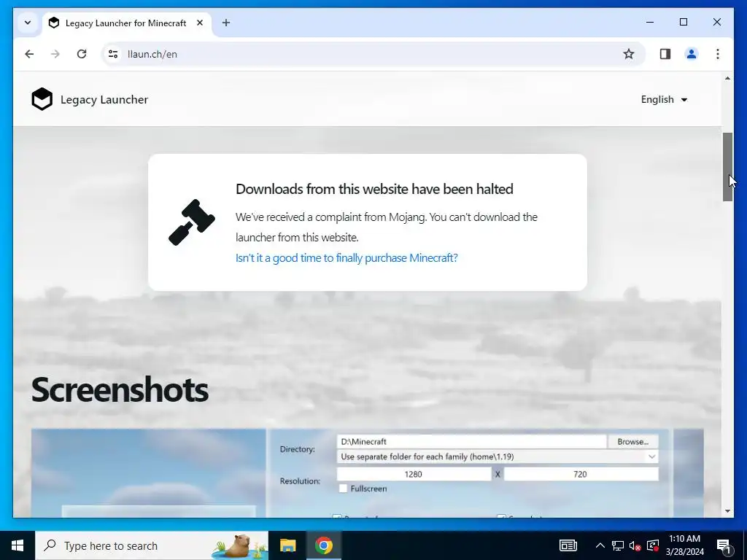Click the browser forward arrow
The height and width of the screenshot is (560, 747).
pyautogui.click(x=55, y=54)
